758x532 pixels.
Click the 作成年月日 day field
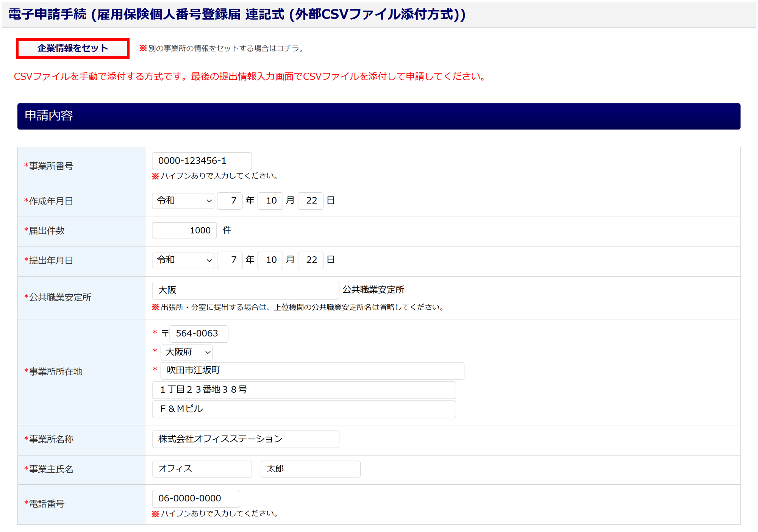(x=311, y=201)
